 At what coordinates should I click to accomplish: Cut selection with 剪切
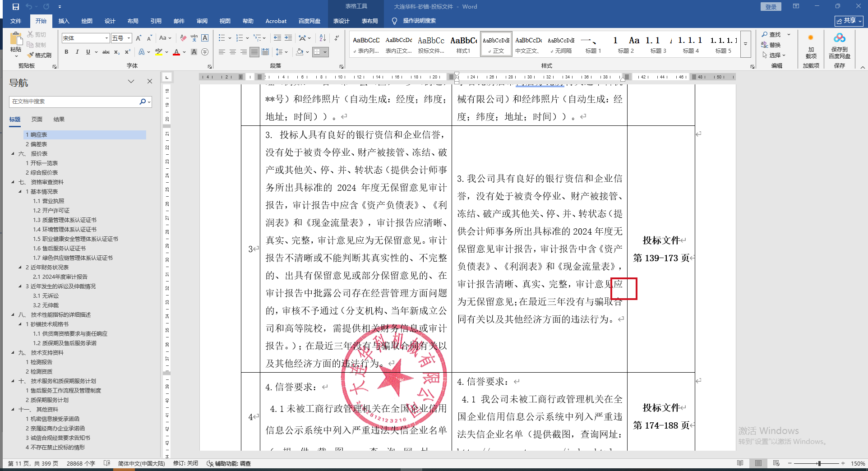click(x=37, y=34)
